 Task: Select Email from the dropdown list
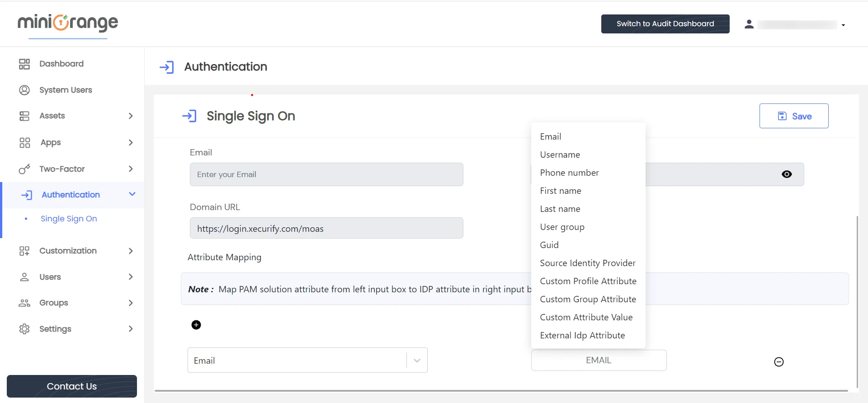click(x=588, y=136)
